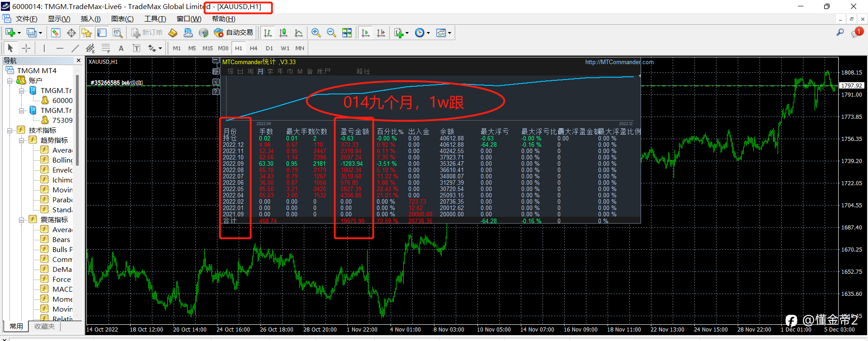Toggle the Data Window
This screenshot has height=341, width=868.
coord(71,33)
